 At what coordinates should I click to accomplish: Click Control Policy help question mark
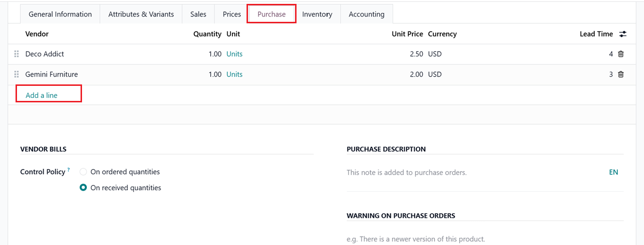coord(68,170)
